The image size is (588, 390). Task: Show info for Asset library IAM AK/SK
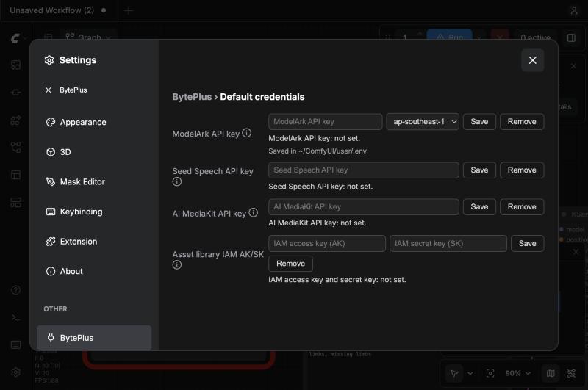(x=177, y=265)
